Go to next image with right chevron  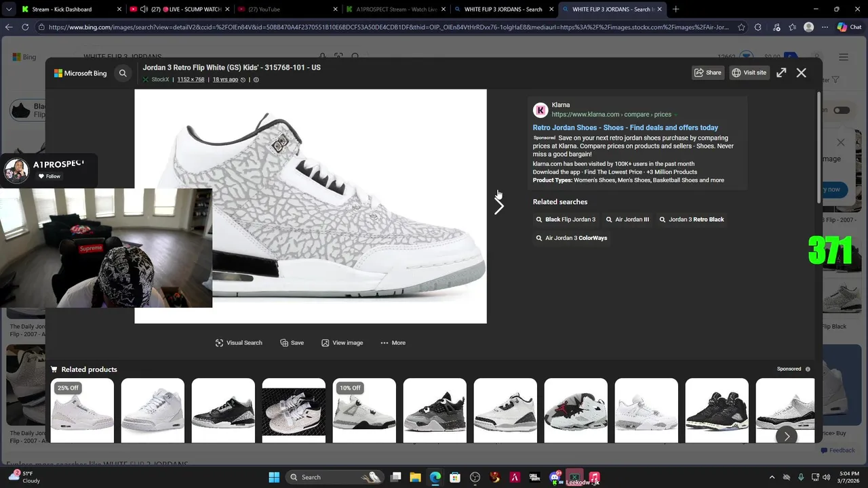click(499, 206)
